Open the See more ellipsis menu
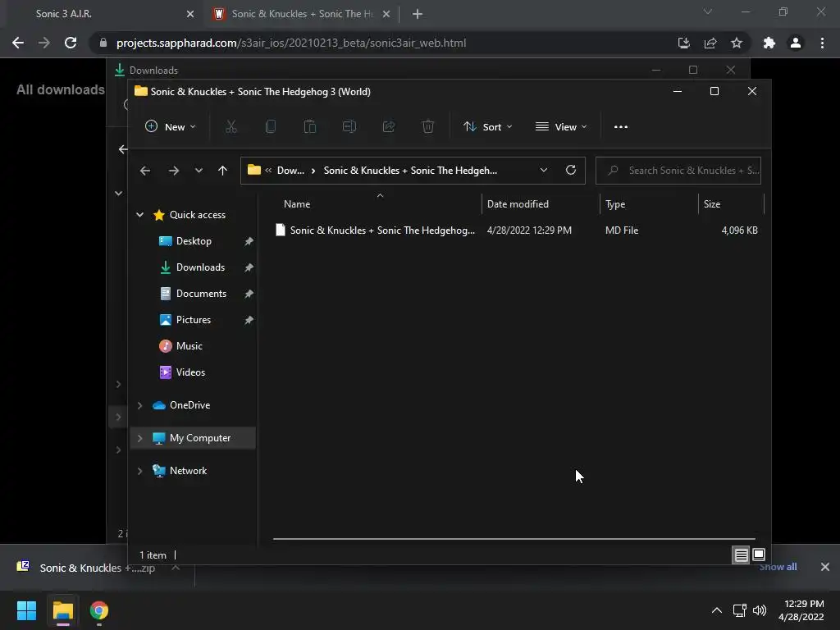Screen dimensions: 840x630 coord(621,127)
